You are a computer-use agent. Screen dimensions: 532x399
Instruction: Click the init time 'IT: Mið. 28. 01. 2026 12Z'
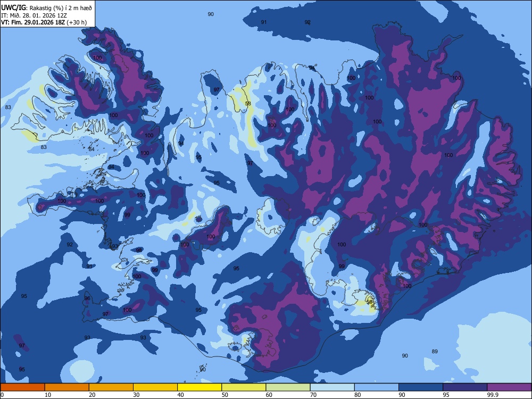click(34, 15)
